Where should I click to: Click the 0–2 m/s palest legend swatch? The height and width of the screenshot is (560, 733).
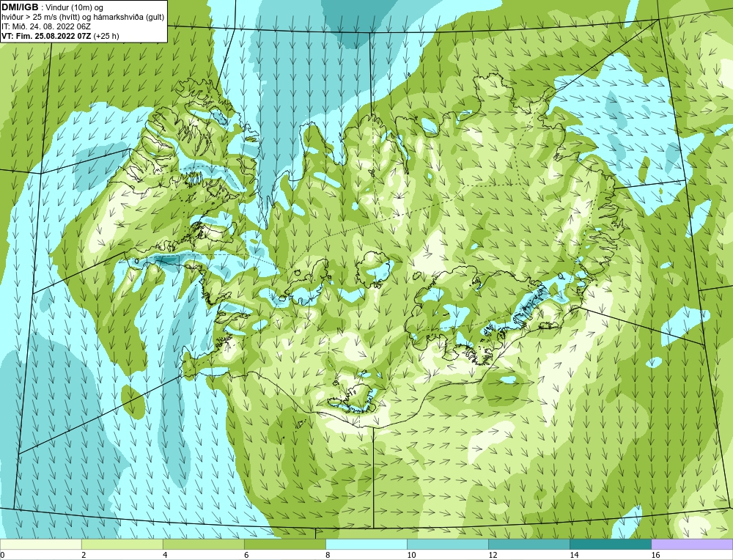tap(40, 544)
